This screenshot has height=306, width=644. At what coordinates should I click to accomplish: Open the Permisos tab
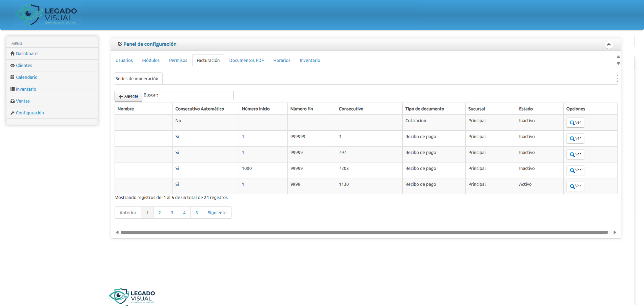[x=178, y=61]
